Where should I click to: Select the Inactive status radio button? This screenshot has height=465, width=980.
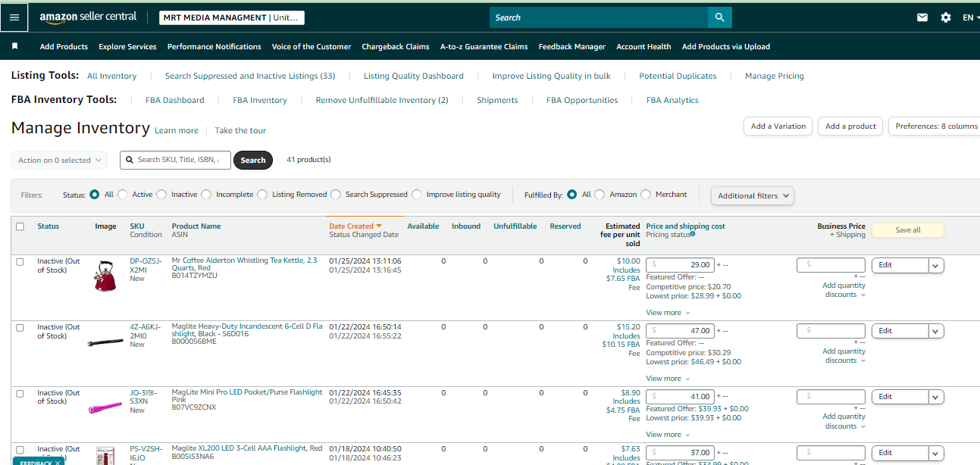pyautogui.click(x=161, y=195)
